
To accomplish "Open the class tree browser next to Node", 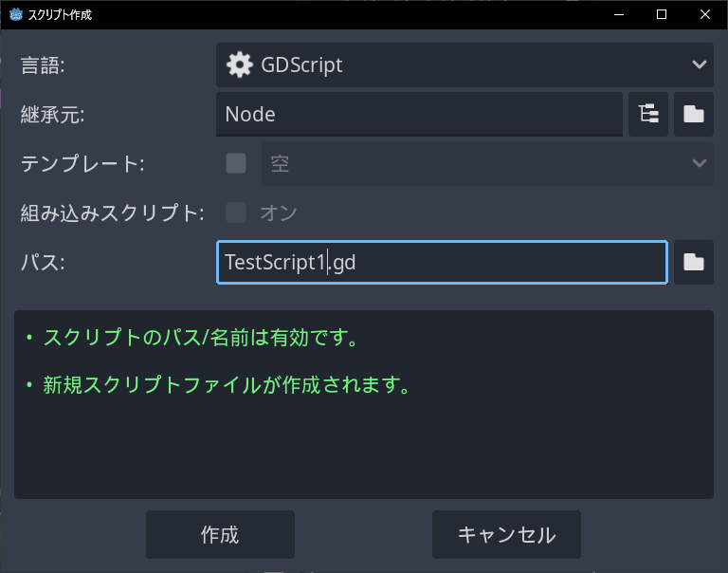I will pyautogui.click(x=649, y=115).
